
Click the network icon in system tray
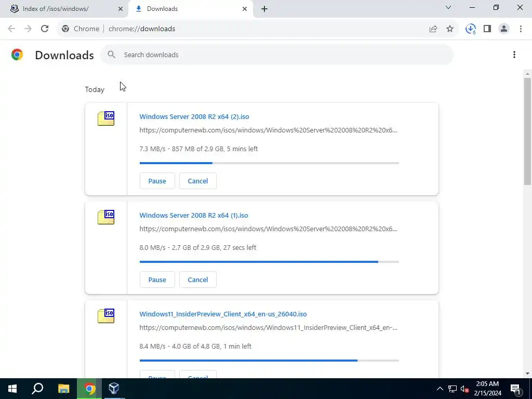point(453,389)
